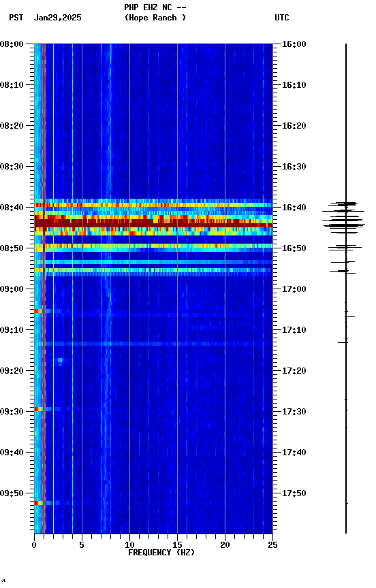Click the frequency axis value '20'

pos(225,545)
